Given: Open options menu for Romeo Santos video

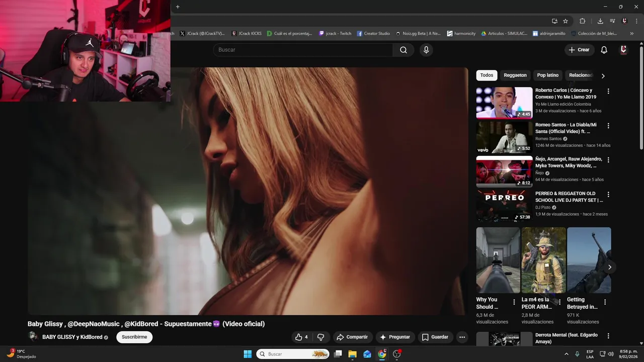Looking at the screenshot, I should 608,126.
